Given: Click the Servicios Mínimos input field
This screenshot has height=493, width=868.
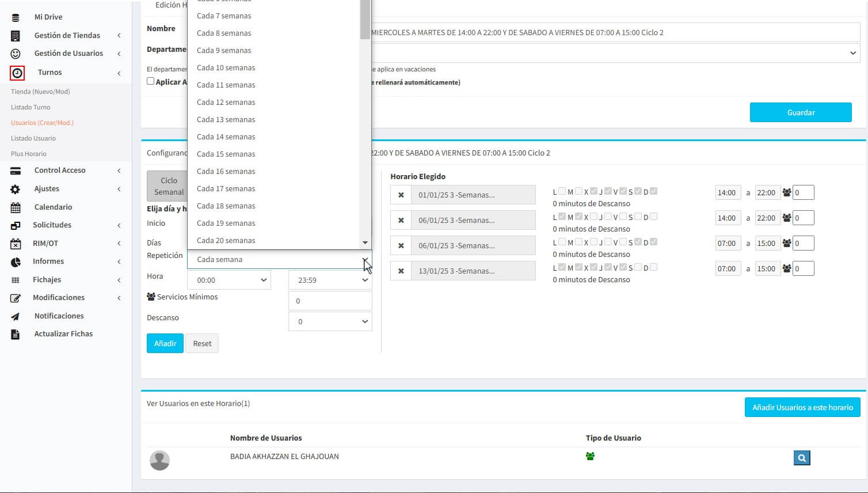Looking at the screenshot, I should point(330,301).
